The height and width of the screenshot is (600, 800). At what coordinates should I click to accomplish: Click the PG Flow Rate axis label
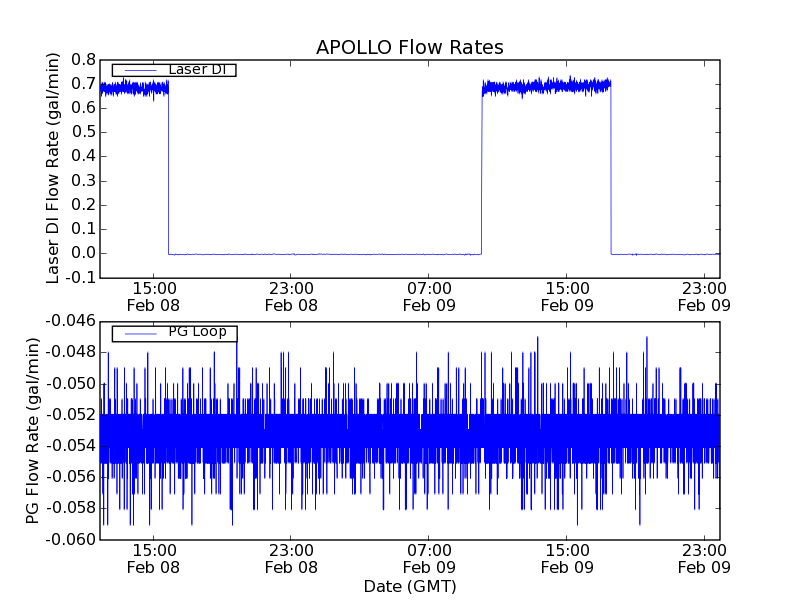[x=33, y=430]
